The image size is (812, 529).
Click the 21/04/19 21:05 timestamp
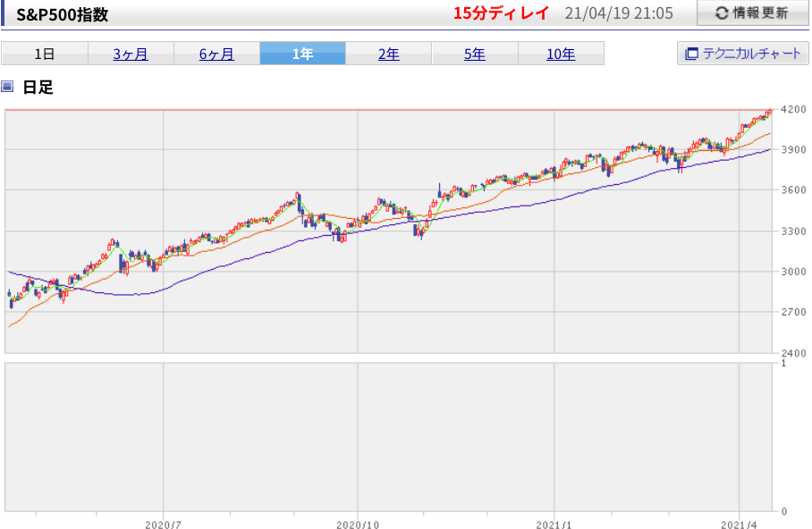[618, 13]
